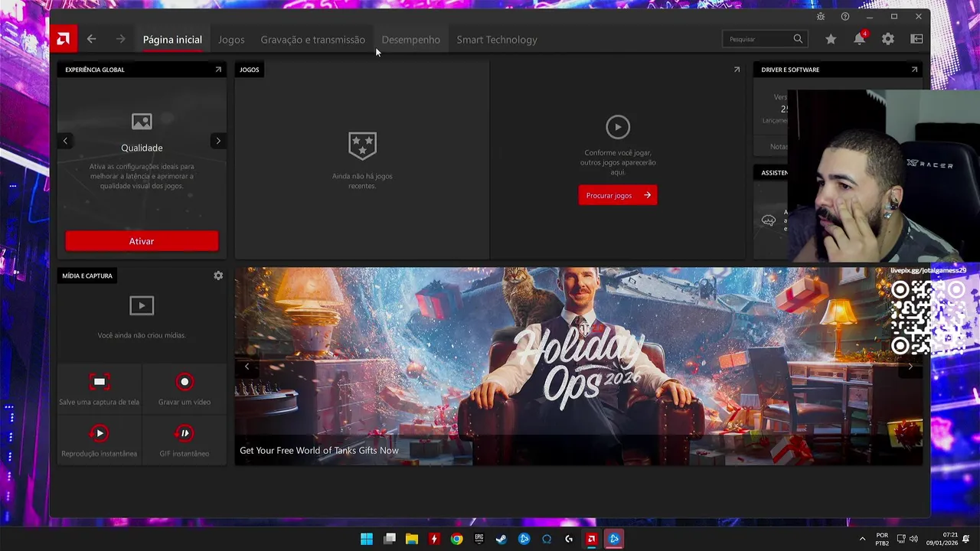The width and height of the screenshot is (980, 551).
Task: Open notifications bell with badge 4
Action: click(x=860, y=38)
